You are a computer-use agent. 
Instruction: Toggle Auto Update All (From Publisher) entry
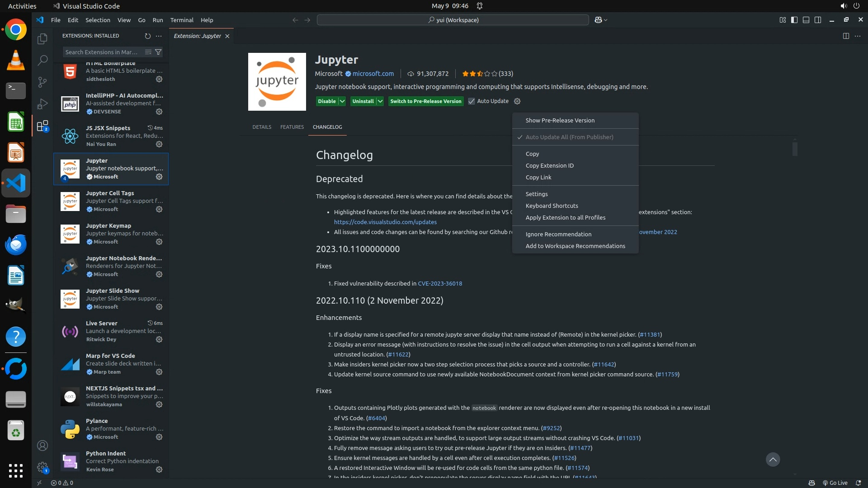click(569, 137)
